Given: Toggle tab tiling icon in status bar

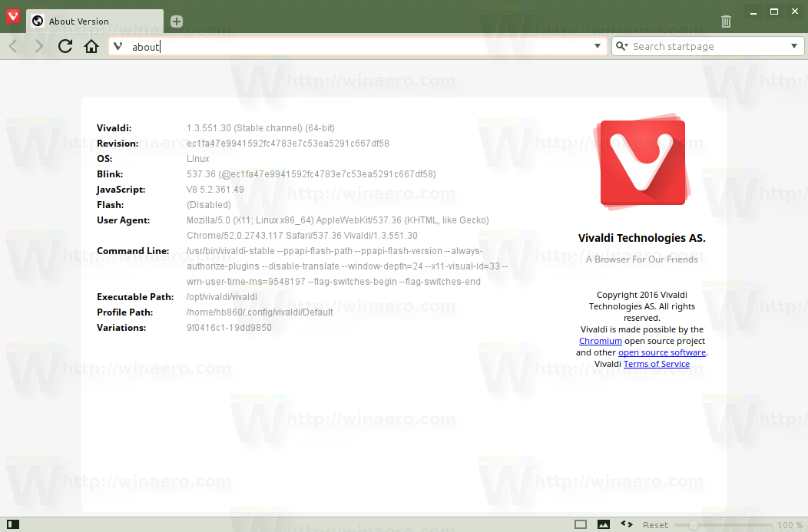Looking at the screenshot, I should pyautogui.click(x=580, y=524).
